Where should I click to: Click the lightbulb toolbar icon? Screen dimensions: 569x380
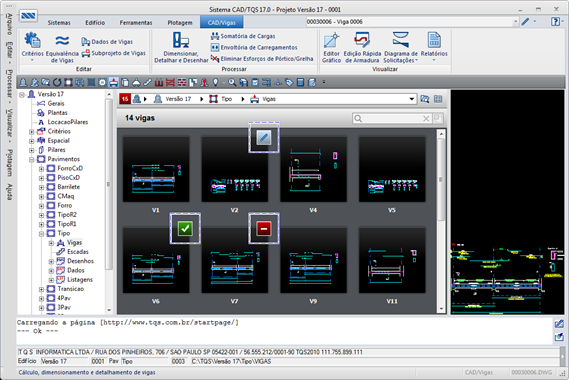click(216, 83)
